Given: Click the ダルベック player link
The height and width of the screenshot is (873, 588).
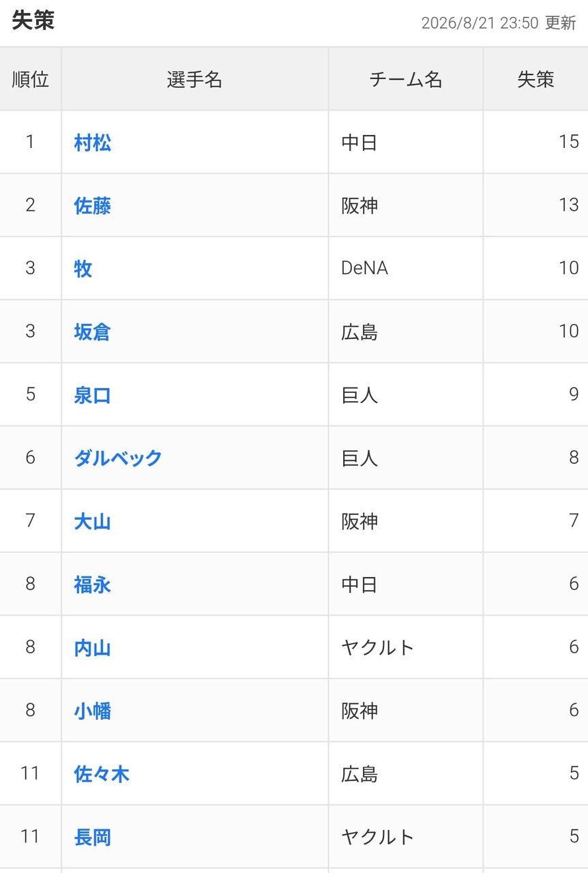Looking at the screenshot, I should 118,458.
